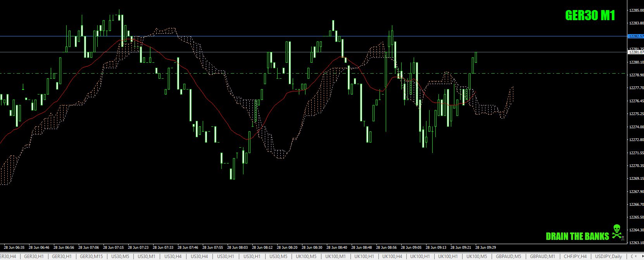Switch to the UK100,H4 chart tab
644x260 pixels.
click(x=392, y=257)
